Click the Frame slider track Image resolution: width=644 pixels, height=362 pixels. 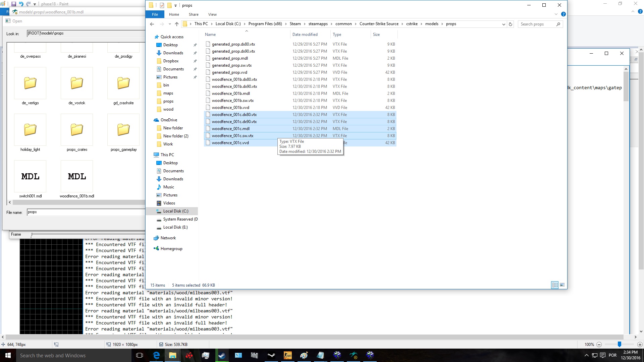(x=88, y=234)
